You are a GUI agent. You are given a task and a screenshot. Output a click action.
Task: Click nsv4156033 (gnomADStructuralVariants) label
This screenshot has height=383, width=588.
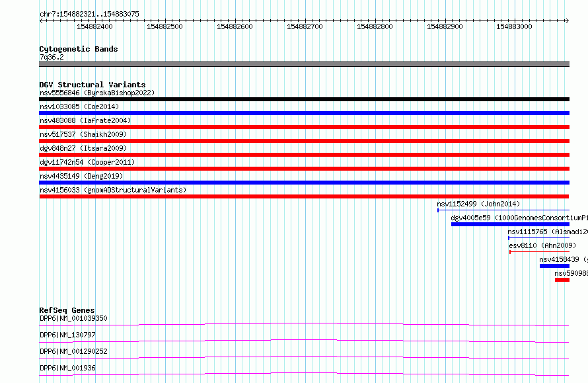[113, 190]
